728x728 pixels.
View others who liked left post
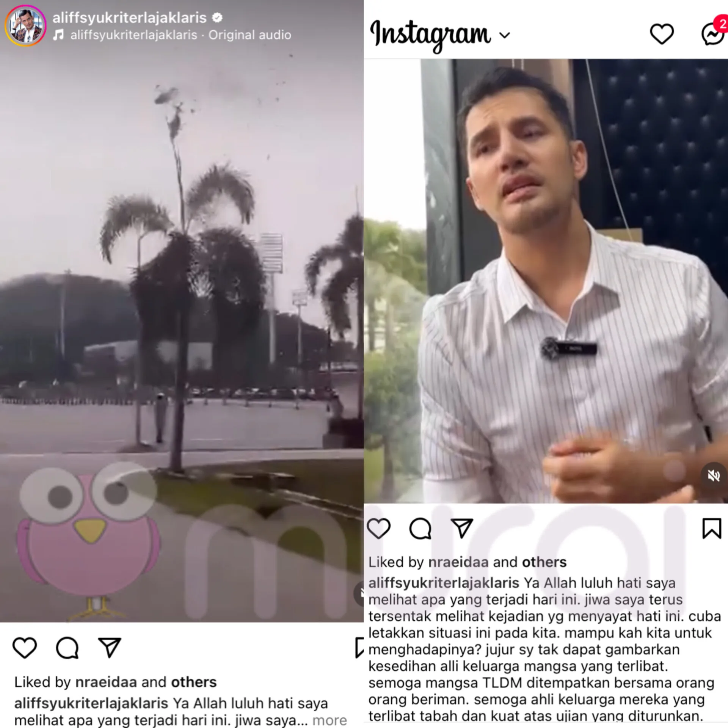194,682
